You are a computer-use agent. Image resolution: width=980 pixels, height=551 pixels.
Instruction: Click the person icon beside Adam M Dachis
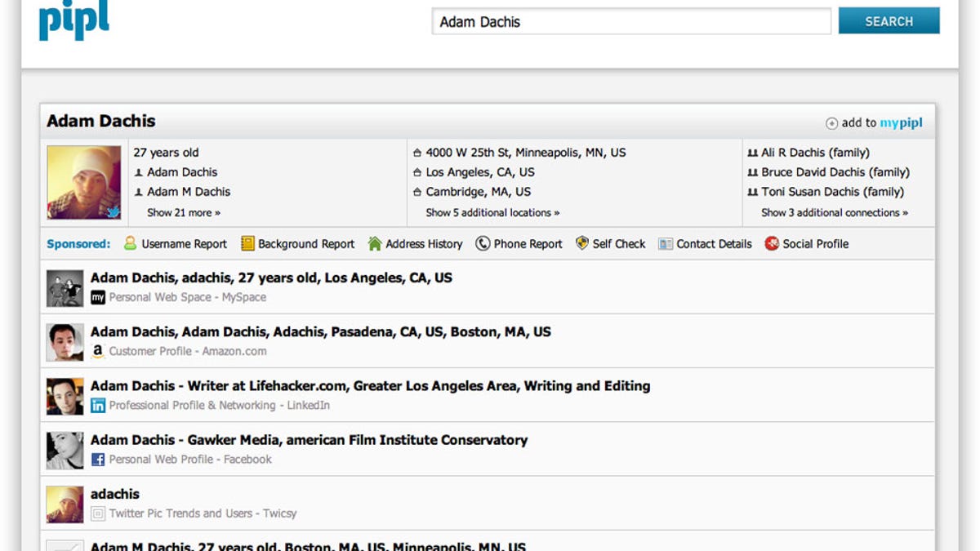click(138, 192)
